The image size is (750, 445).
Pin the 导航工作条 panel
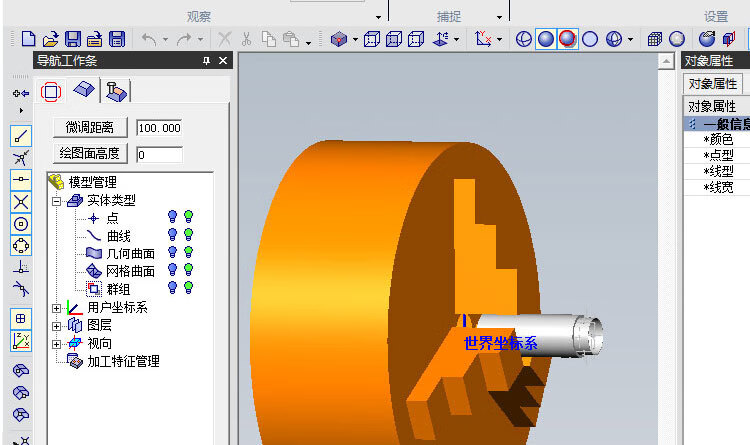point(206,61)
